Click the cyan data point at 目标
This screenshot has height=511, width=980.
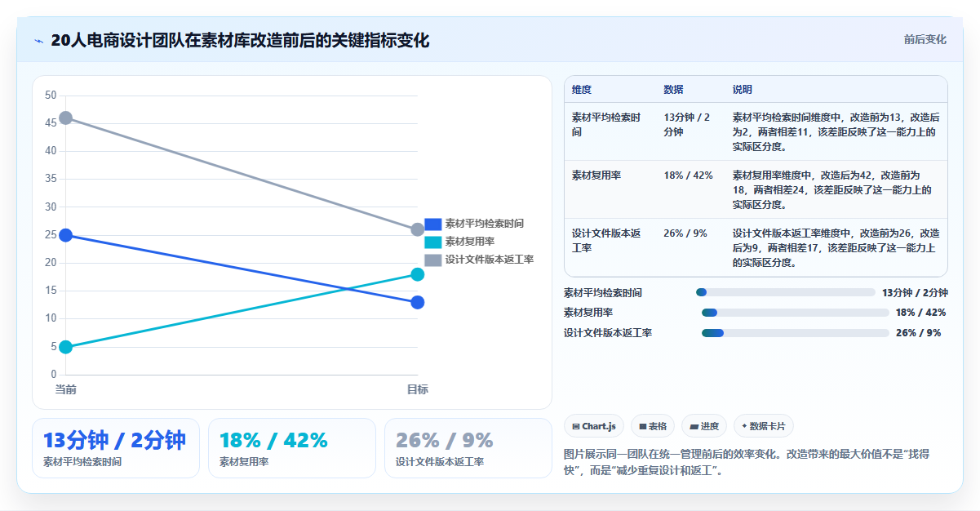(417, 274)
